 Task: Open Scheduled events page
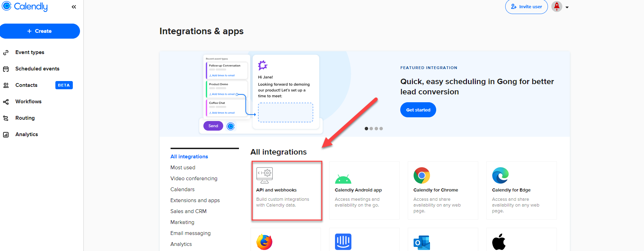(37, 69)
